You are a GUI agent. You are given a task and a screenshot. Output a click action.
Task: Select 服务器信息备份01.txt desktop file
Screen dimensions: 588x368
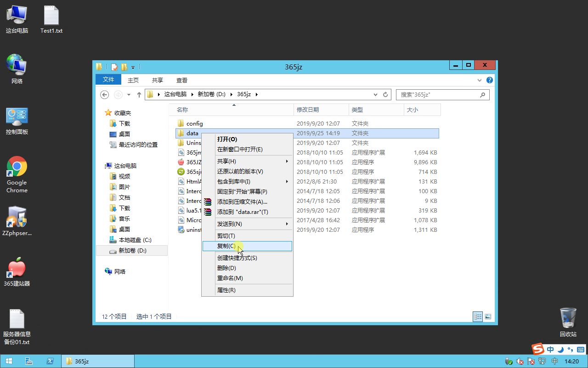click(x=17, y=327)
